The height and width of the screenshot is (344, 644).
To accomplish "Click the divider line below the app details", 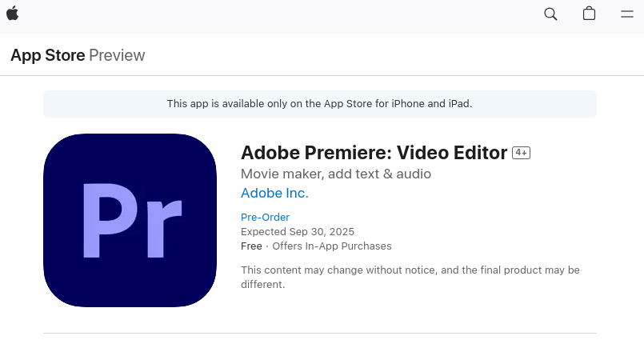I will (x=319, y=333).
